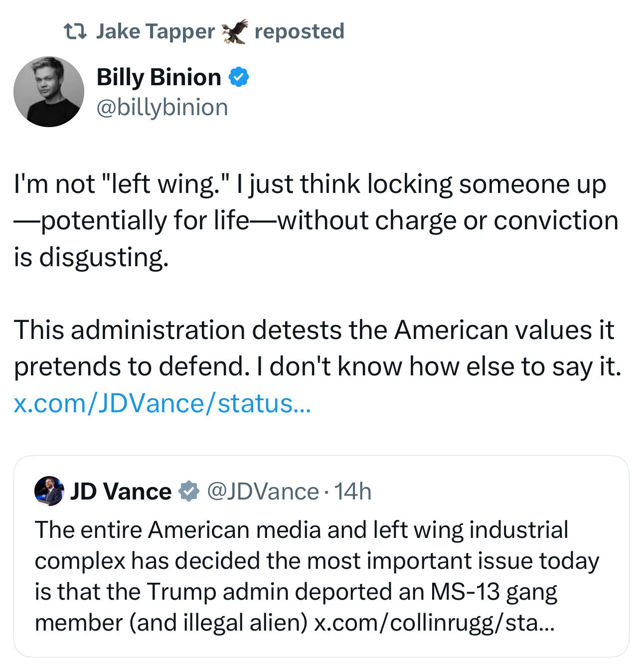Click the Billy Binion display name

click(x=159, y=77)
